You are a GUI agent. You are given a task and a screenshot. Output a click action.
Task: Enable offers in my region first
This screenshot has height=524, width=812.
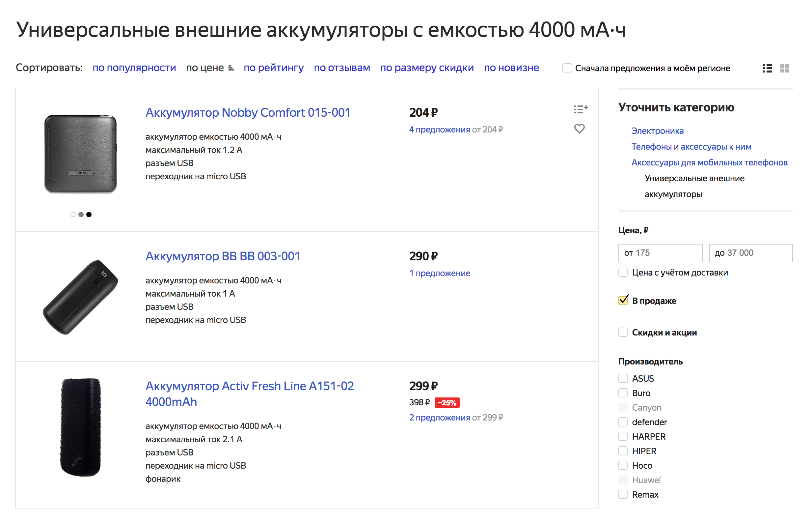pyautogui.click(x=567, y=68)
